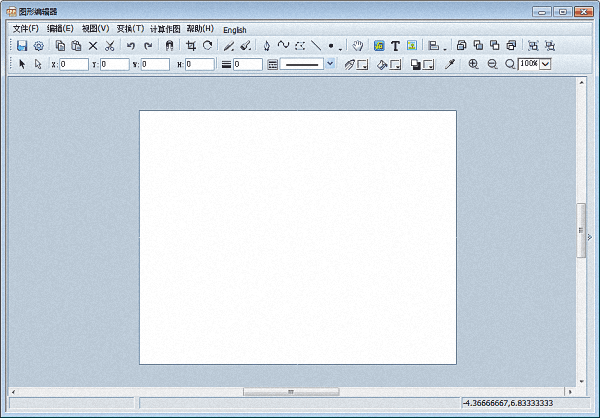Open the 视图(V) menu
Viewport: 600px width, 418px height.
pyautogui.click(x=96, y=29)
